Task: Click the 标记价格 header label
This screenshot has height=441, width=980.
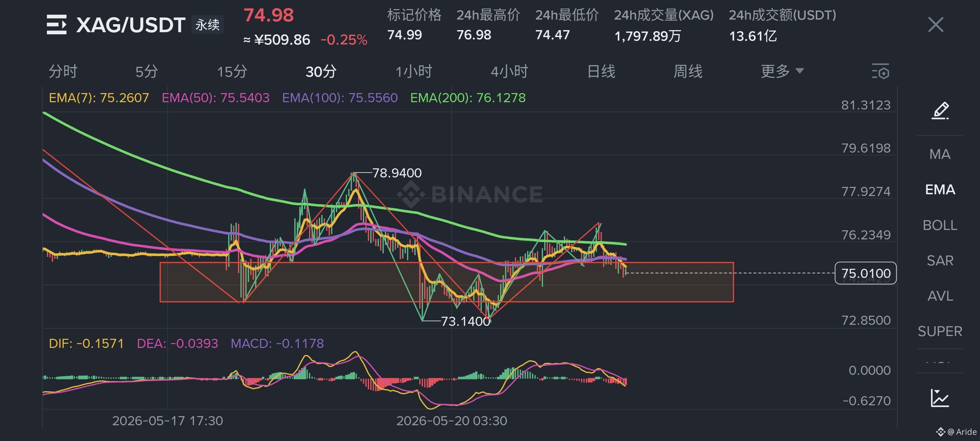Action: pyautogui.click(x=414, y=15)
